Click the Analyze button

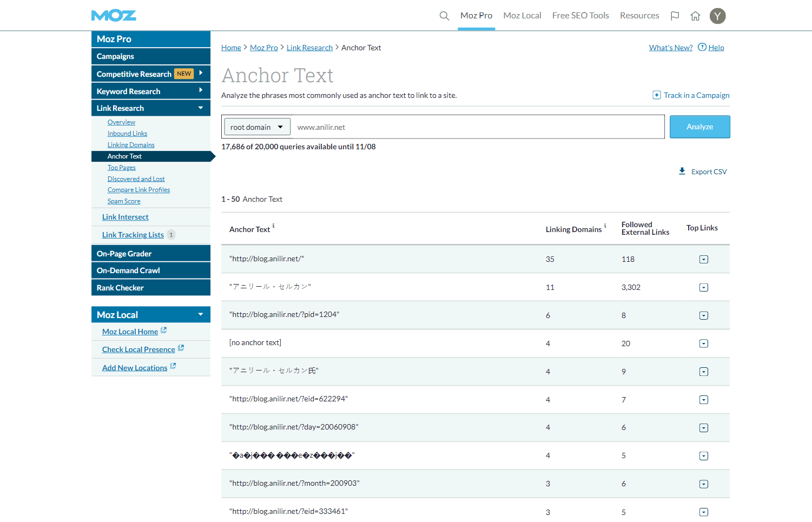(x=699, y=127)
